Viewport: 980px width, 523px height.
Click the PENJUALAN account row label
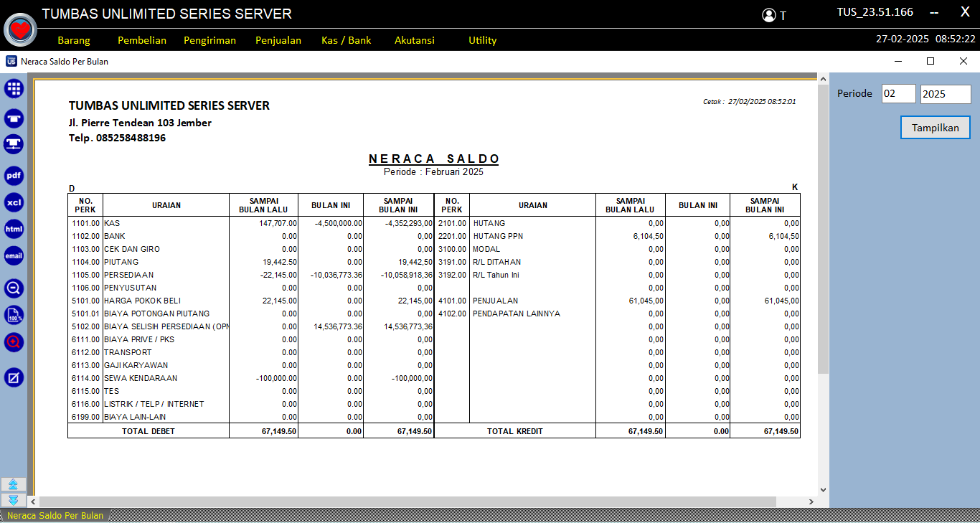pyautogui.click(x=495, y=301)
